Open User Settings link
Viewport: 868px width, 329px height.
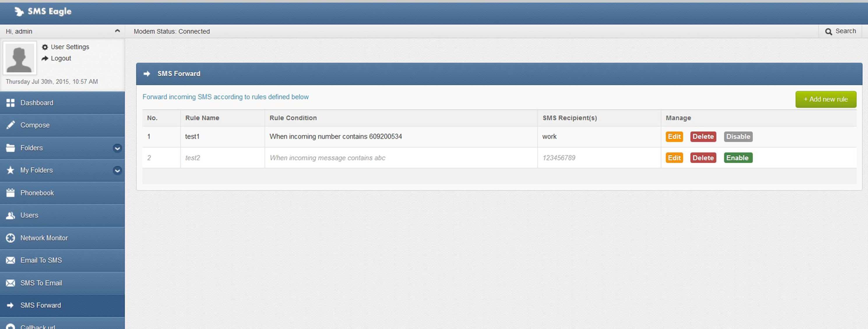click(x=70, y=47)
